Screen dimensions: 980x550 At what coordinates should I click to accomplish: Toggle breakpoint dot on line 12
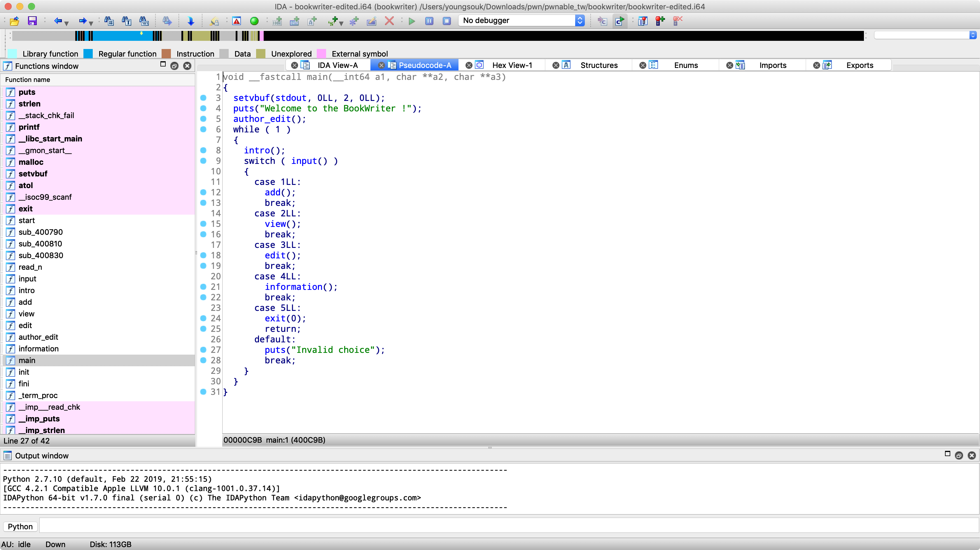pos(204,192)
